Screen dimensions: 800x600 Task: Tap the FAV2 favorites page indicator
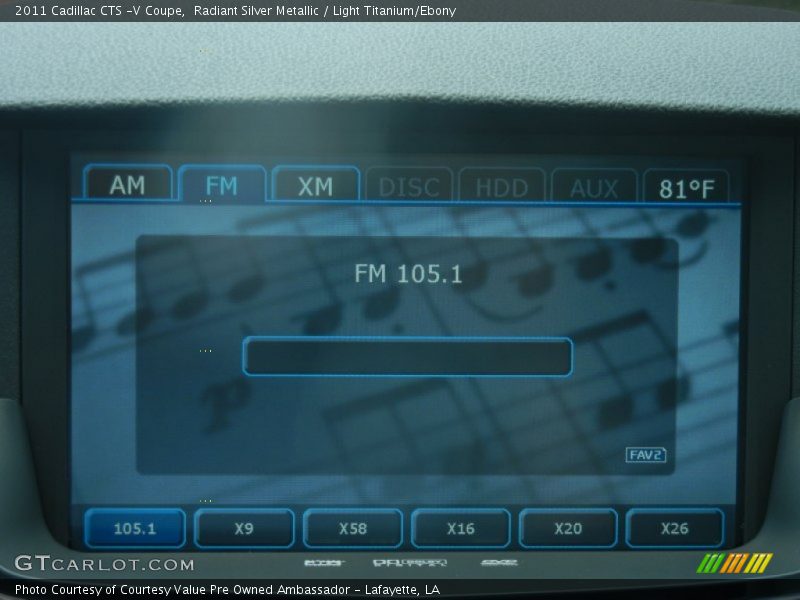(646, 455)
